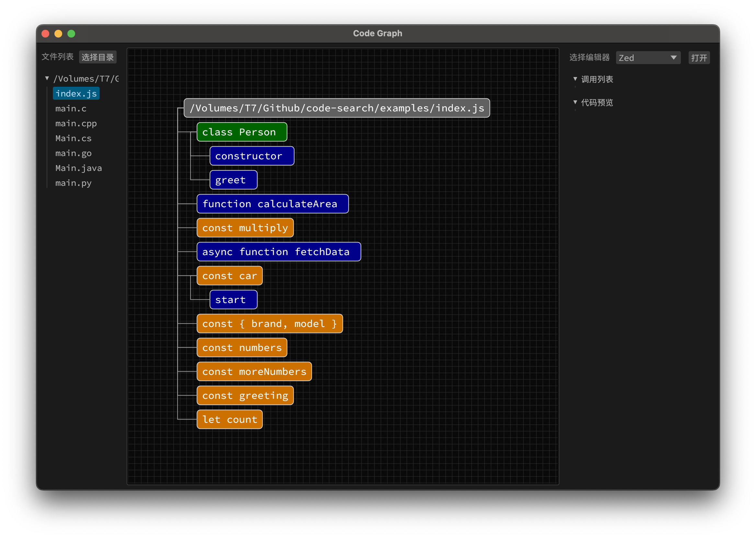Click the 打开 button
Image resolution: width=756 pixels, height=538 pixels.
[x=699, y=58]
